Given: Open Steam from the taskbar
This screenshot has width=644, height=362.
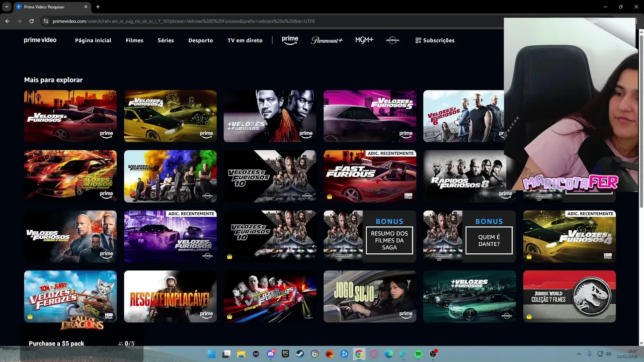Looking at the screenshot, I should [x=300, y=354].
